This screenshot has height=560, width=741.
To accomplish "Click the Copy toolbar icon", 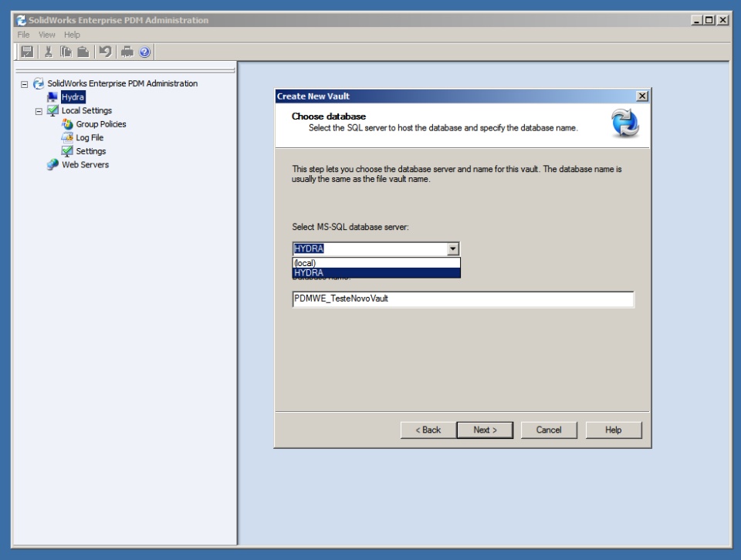I will coord(66,52).
